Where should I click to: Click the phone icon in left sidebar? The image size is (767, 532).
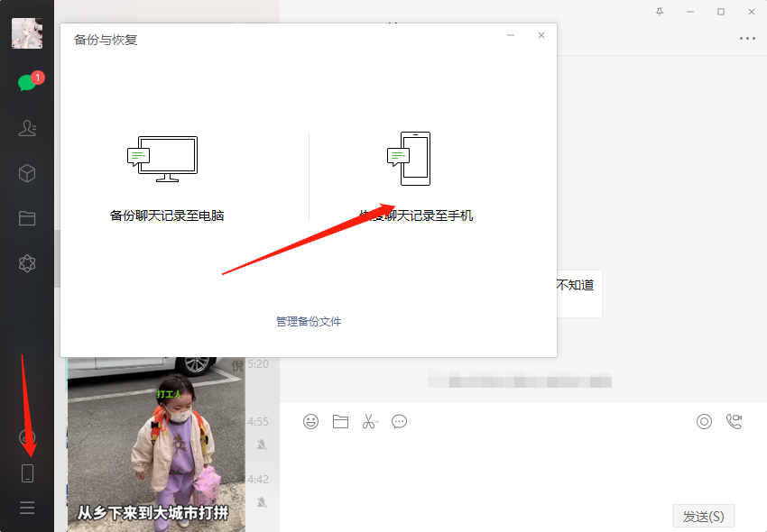[27, 472]
